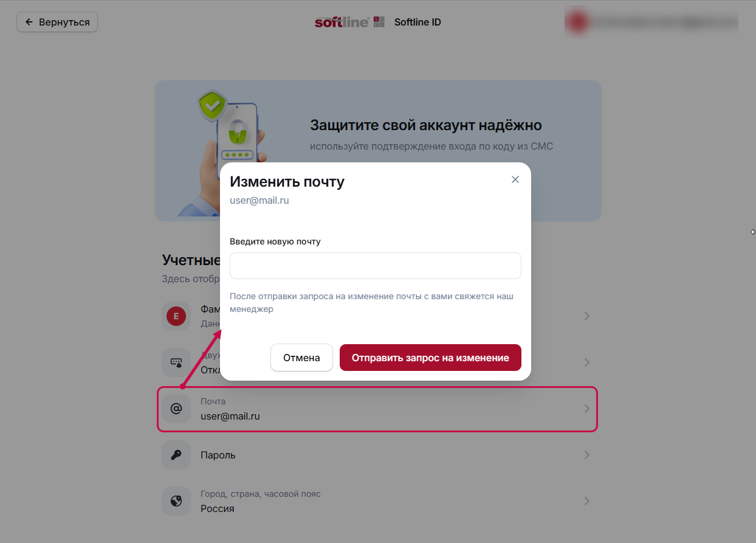This screenshot has height=543, width=756.
Task: Click the Softline logo
Action: tap(349, 22)
